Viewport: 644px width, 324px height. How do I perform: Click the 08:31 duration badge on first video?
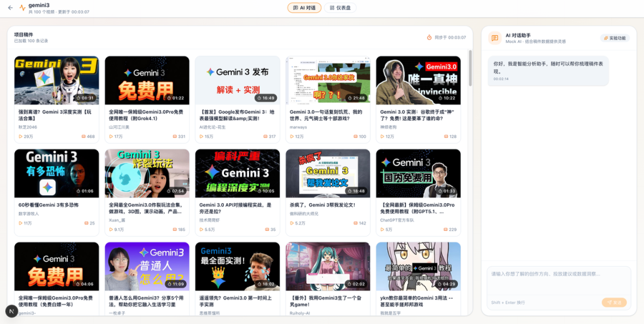[x=86, y=98]
